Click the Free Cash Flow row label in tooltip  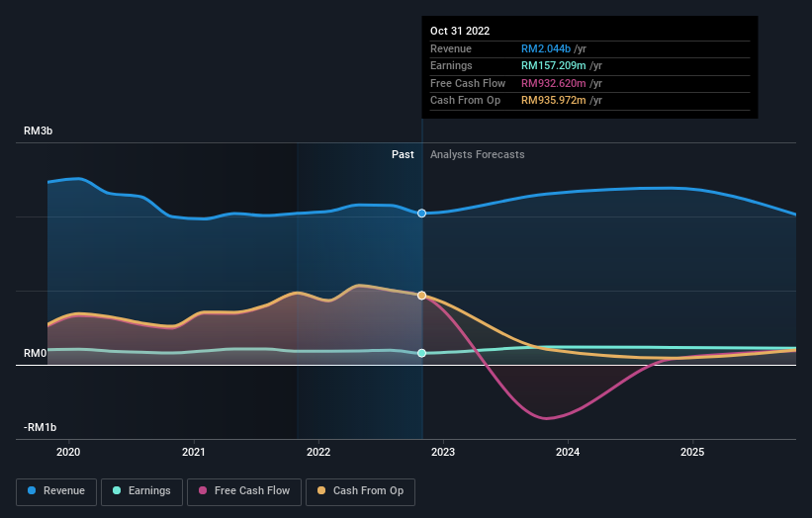[468, 83]
